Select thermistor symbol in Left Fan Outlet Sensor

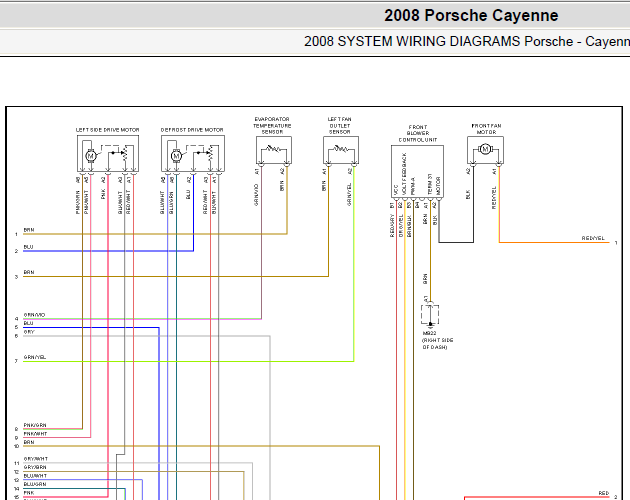click(x=341, y=149)
